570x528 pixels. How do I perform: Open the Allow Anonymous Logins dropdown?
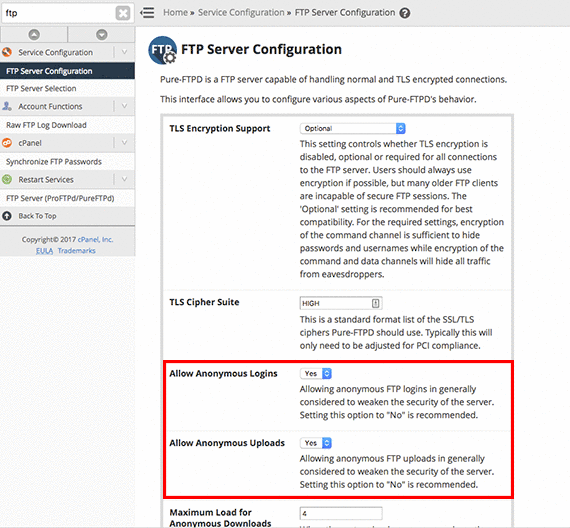[316, 373]
